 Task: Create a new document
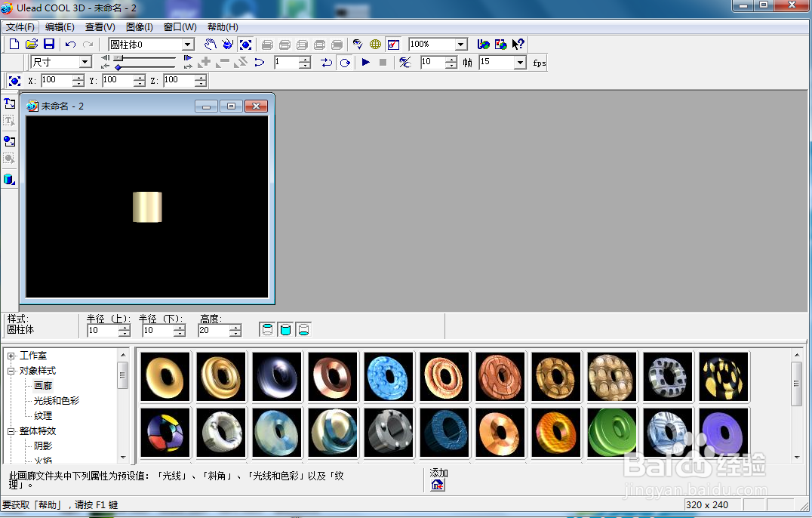pos(14,45)
